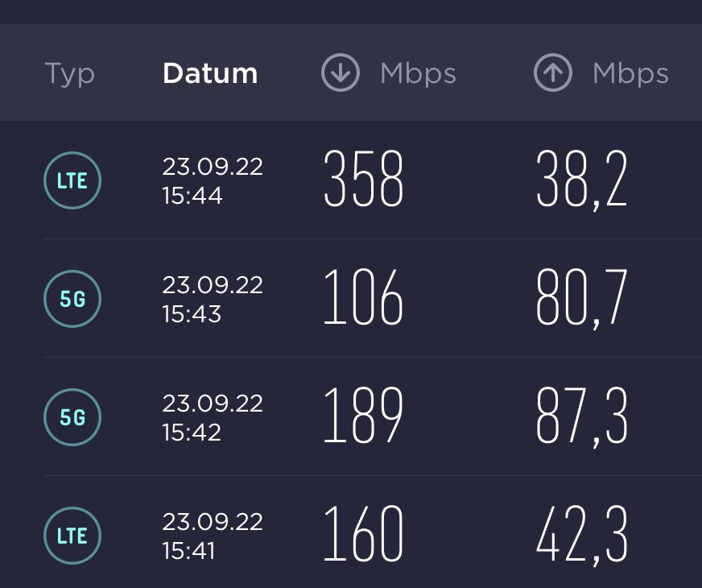Image resolution: width=702 pixels, height=588 pixels.
Task: Click the 5G badge for 15:43 test
Action: 72,299
